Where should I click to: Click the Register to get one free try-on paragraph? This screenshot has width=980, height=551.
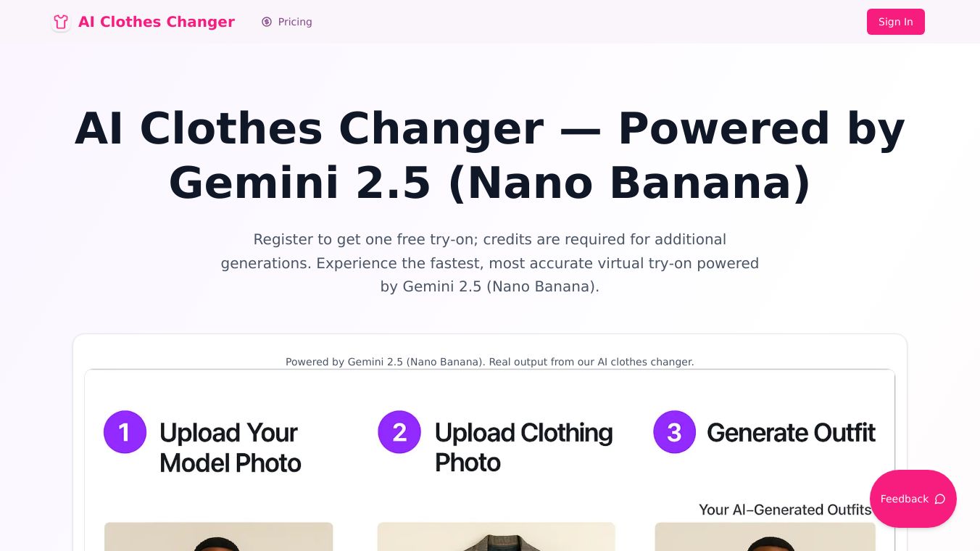490,262
